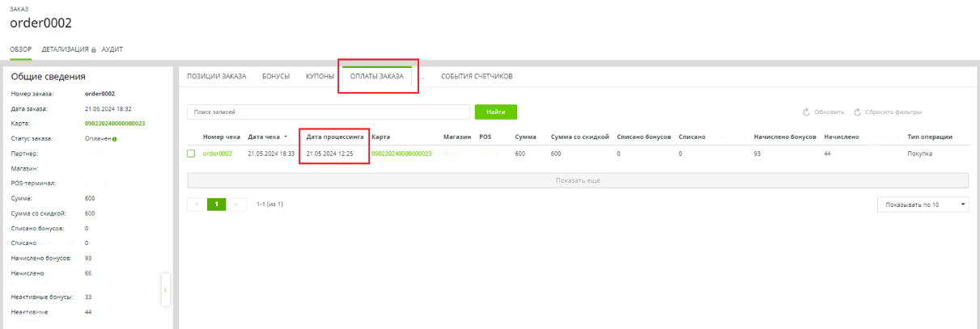This screenshot has width=980, height=329.
Task: Open the События счетчиков tab
Action: tap(477, 76)
